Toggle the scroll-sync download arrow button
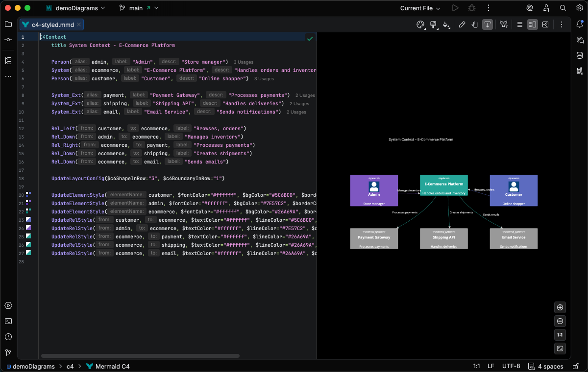 (x=488, y=24)
